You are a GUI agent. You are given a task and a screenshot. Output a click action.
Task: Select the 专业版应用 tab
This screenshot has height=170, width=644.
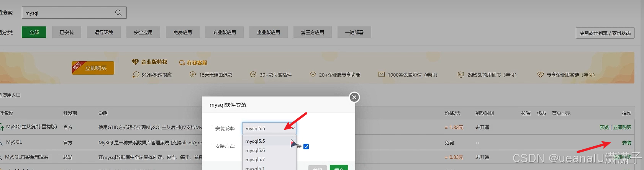(x=224, y=32)
